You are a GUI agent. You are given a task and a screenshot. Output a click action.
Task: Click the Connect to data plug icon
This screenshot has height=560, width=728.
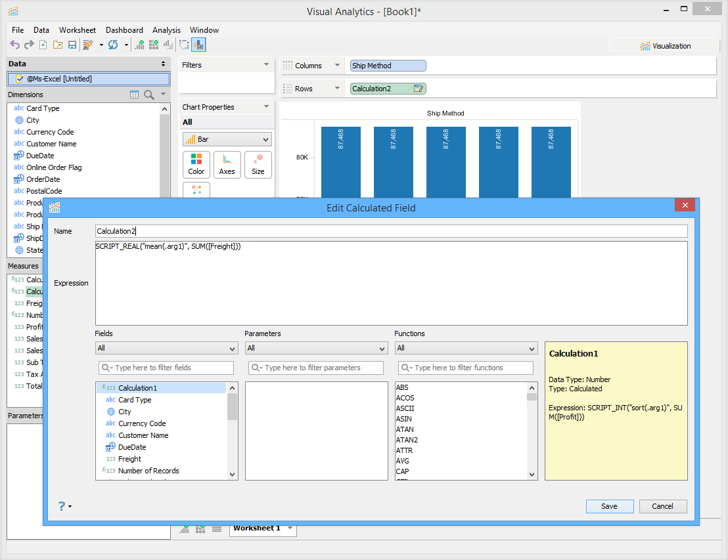88,45
